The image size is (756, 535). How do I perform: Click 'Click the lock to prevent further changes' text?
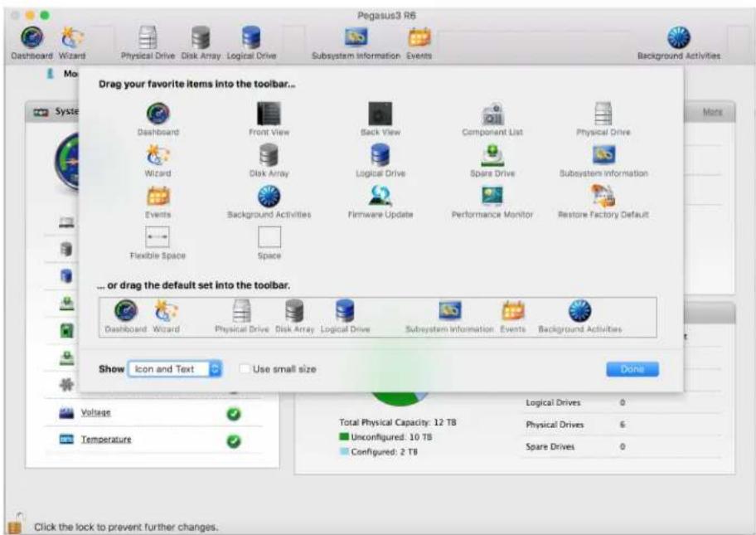click(126, 527)
